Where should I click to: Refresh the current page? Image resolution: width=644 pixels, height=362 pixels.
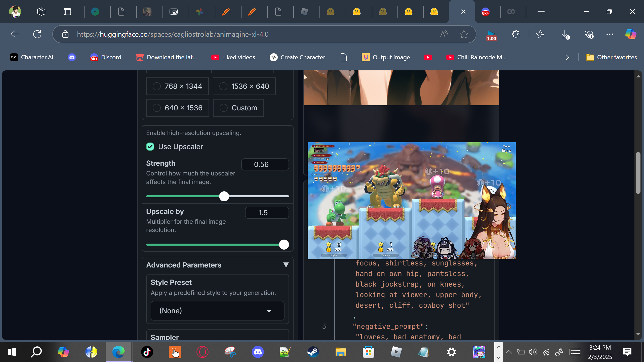(37, 34)
